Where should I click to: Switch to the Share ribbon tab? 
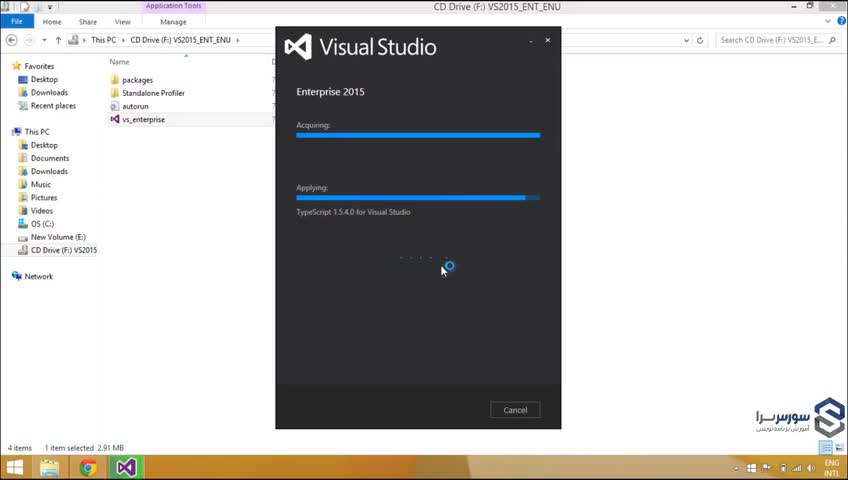(88, 22)
